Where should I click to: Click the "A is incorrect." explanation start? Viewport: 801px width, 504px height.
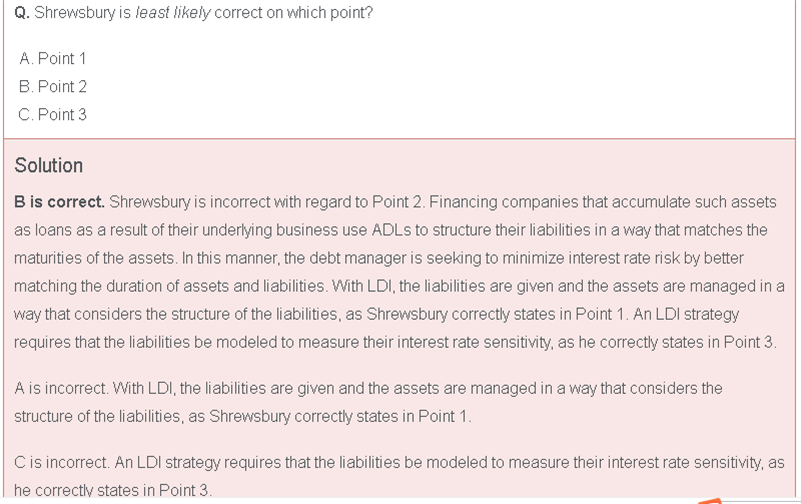pos(60,388)
